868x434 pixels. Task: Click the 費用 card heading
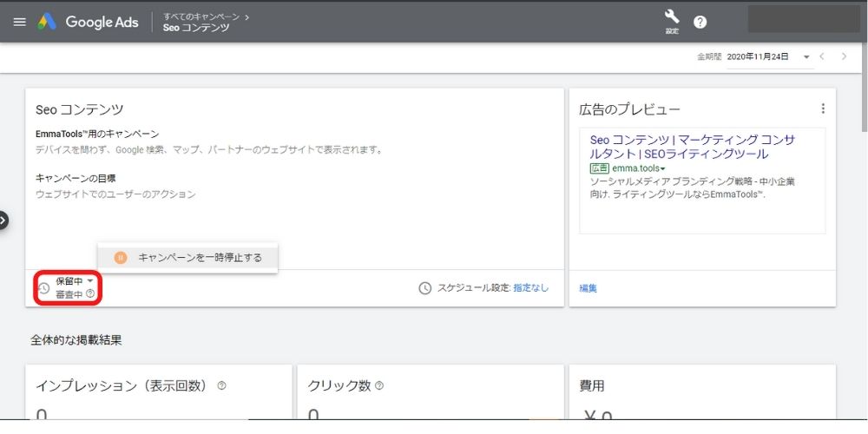click(x=592, y=386)
